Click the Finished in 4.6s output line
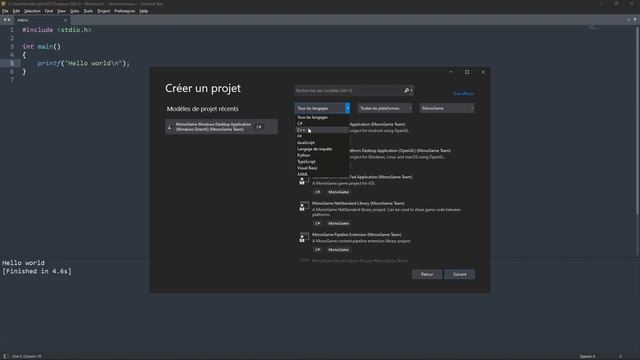This screenshot has width=640, height=360. coord(37,271)
